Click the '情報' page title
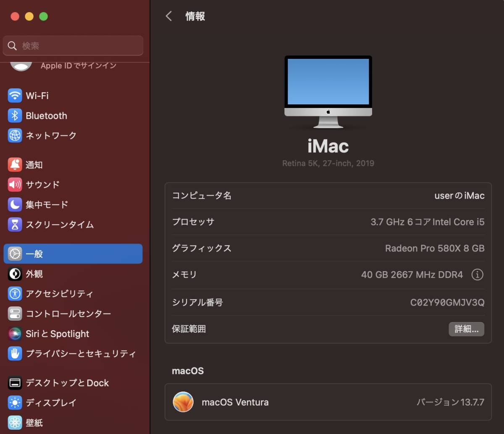Viewport: 504px width, 434px height. [195, 16]
